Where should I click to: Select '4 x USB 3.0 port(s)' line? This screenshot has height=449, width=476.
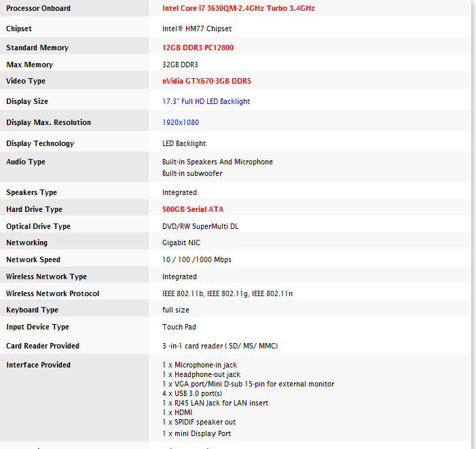(192, 393)
